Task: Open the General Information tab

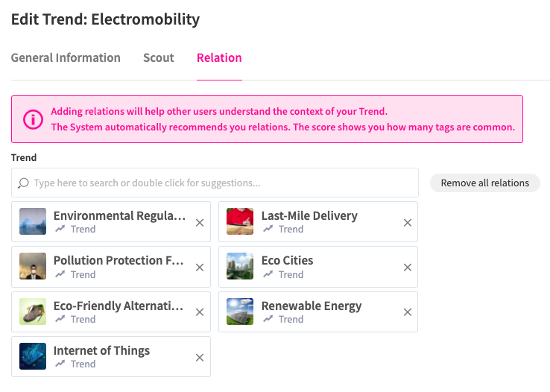Action: click(x=66, y=58)
